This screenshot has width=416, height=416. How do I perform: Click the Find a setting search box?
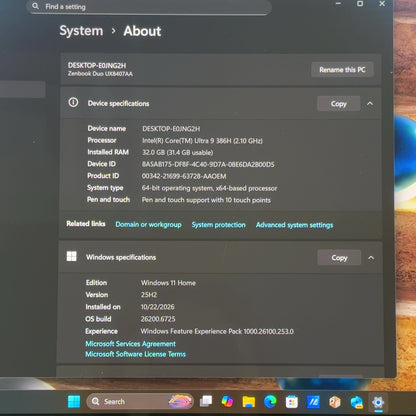click(149, 7)
